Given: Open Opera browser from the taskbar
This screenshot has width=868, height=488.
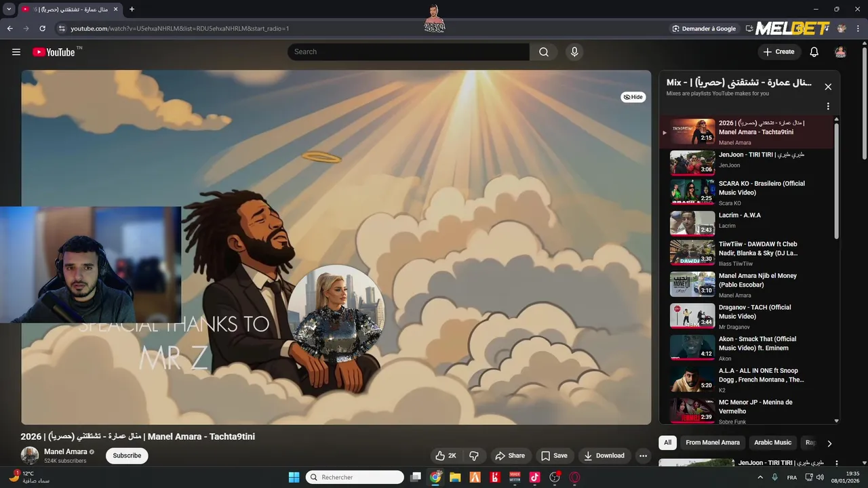Looking at the screenshot, I should pos(574,477).
